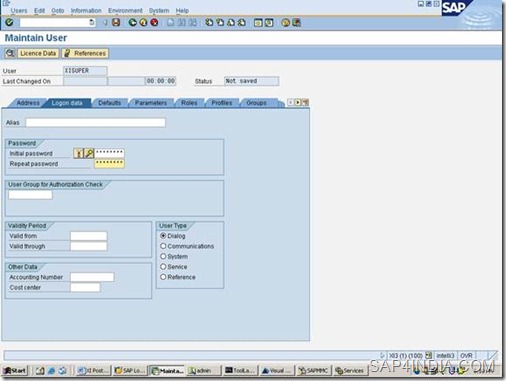Click the Save disk icon in toolbar
The height and width of the screenshot is (381, 506).
(x=116, y=22)
